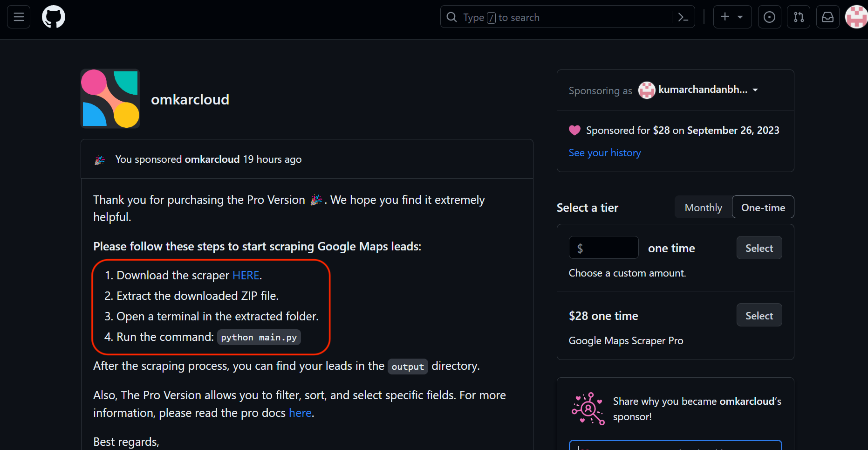Switch to the Monthly tier tab

click(x=703, y=208)
